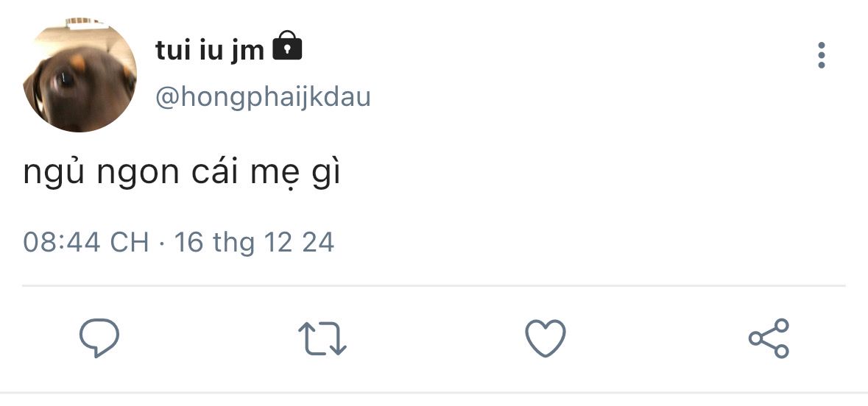Click the word "cái" in the tweet
This screenshot has width=868, height=406.
click(x=214, y=174)
